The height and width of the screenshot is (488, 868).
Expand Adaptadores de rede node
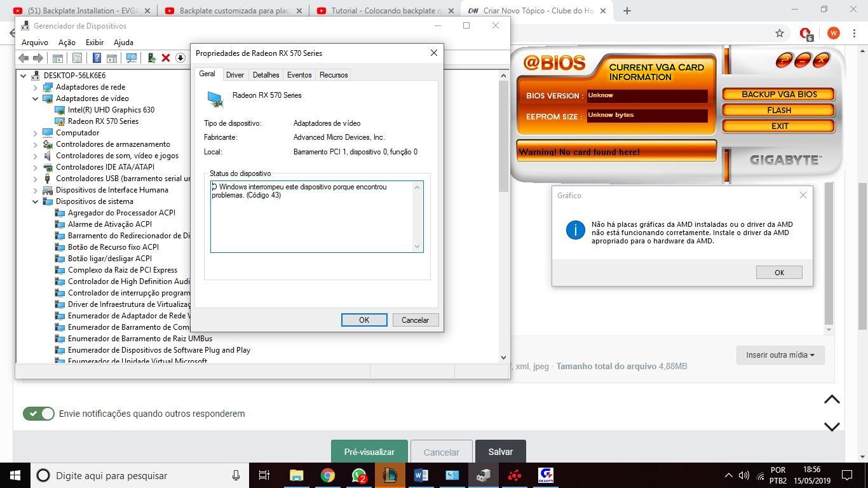(x=36, y=87)
